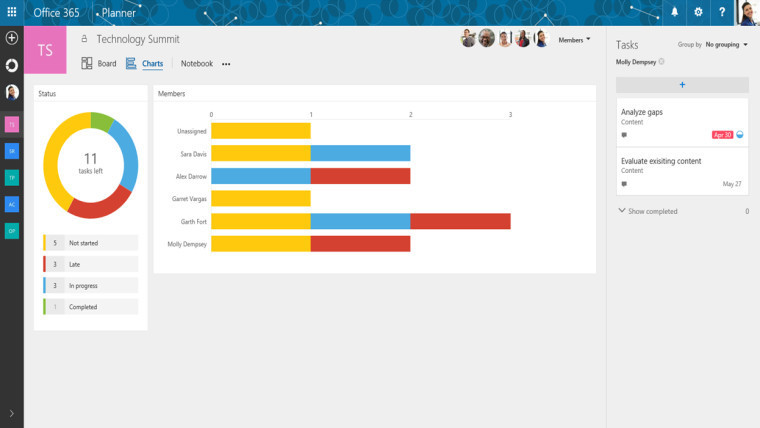This screenshot has height=428, width=760.
Task: Click Garret Vargas's yellow bar
Action: (261, 198)
